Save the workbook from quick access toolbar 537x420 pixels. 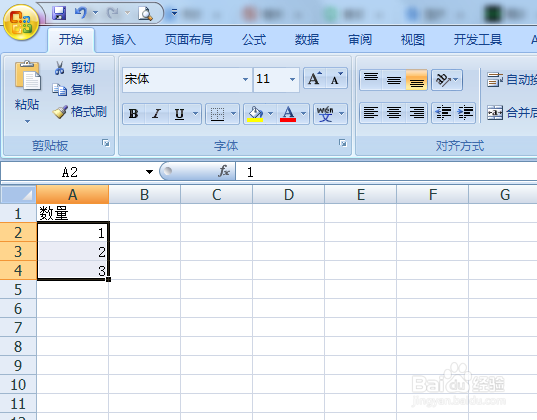point(59,13)
